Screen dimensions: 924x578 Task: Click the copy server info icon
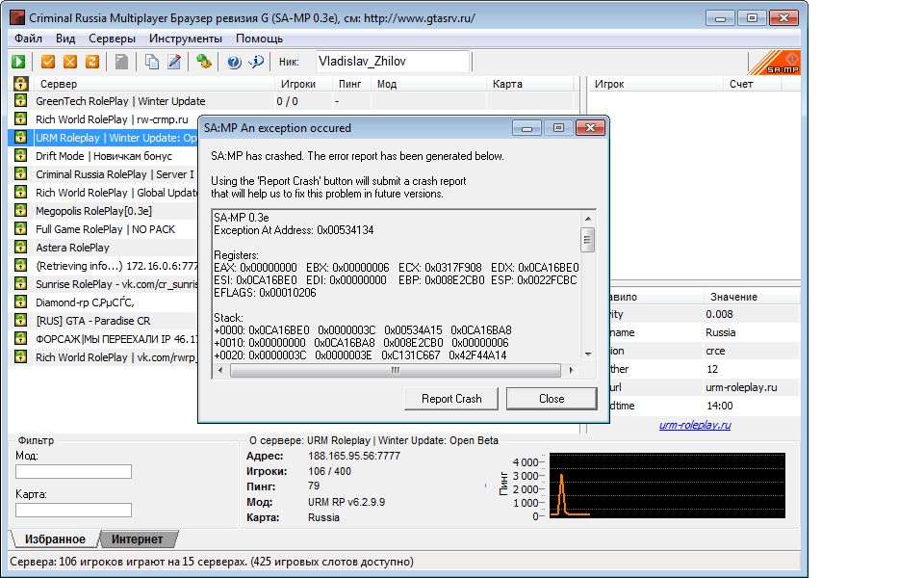(152, 62)
